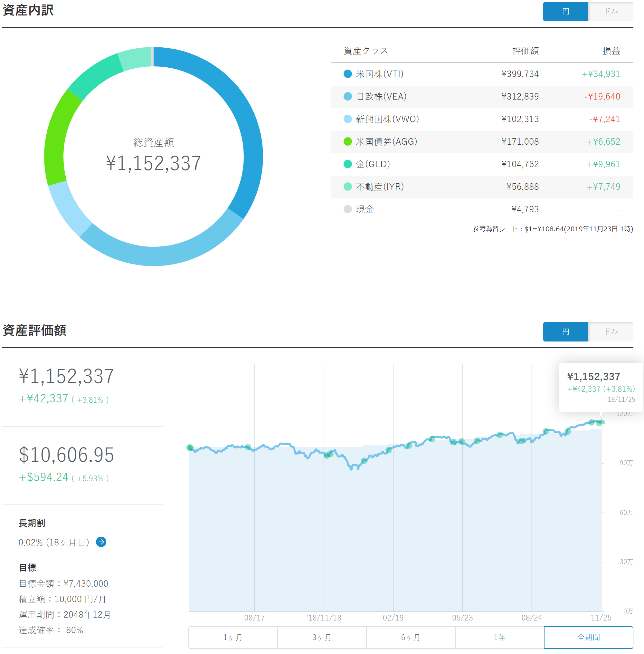Select the 1ヶ月 chart period
Screen dimensions: 644x654
pos(233,637)
